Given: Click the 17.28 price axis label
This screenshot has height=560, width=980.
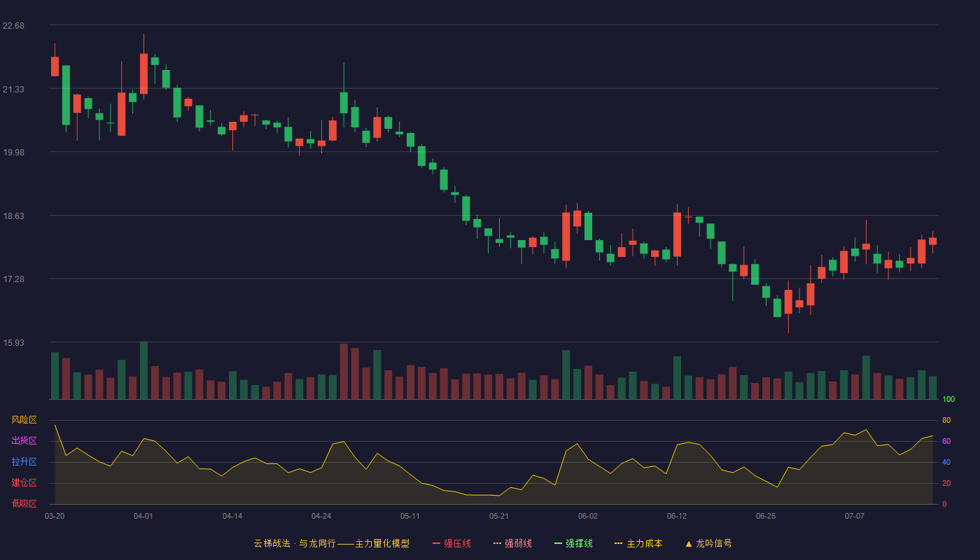Looking at the screenshot, I should tap(13, 279).
